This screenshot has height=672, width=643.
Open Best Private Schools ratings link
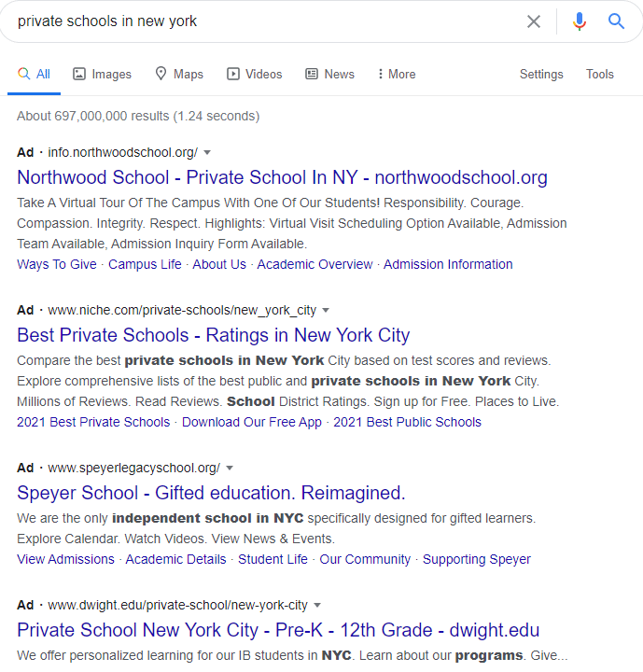point(213,335)
